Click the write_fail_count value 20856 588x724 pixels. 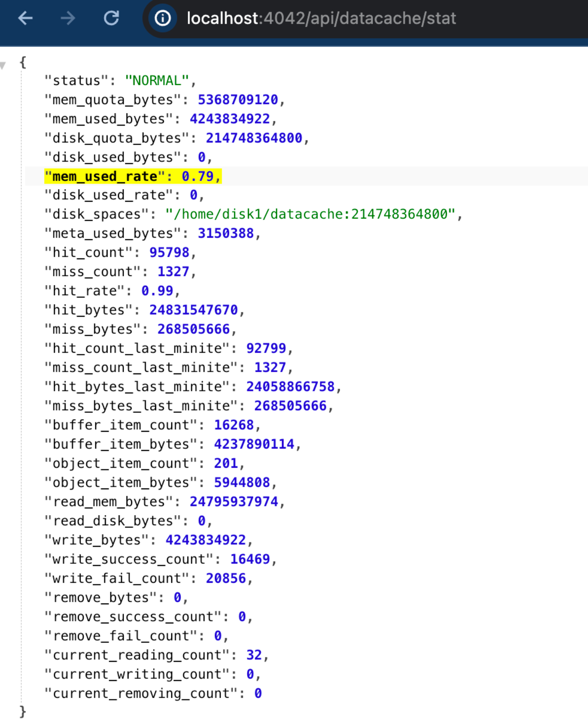coord(225,578)
